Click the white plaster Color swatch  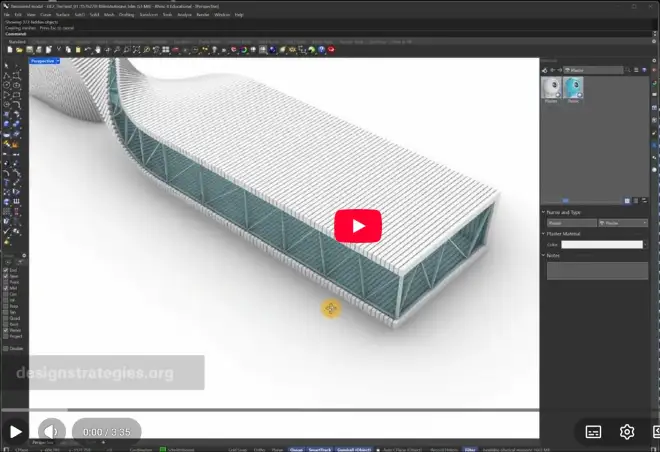[x=602, y=245]
